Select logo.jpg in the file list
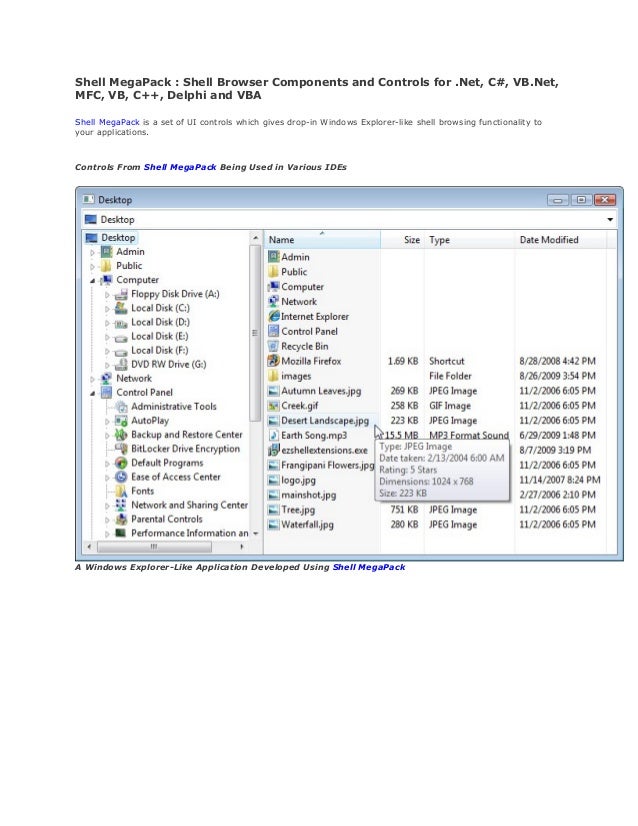 298,480
